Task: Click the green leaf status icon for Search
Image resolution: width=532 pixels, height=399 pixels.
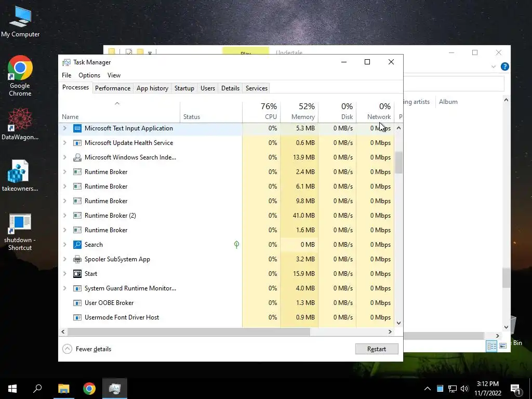Action: [x=236, y=245]
